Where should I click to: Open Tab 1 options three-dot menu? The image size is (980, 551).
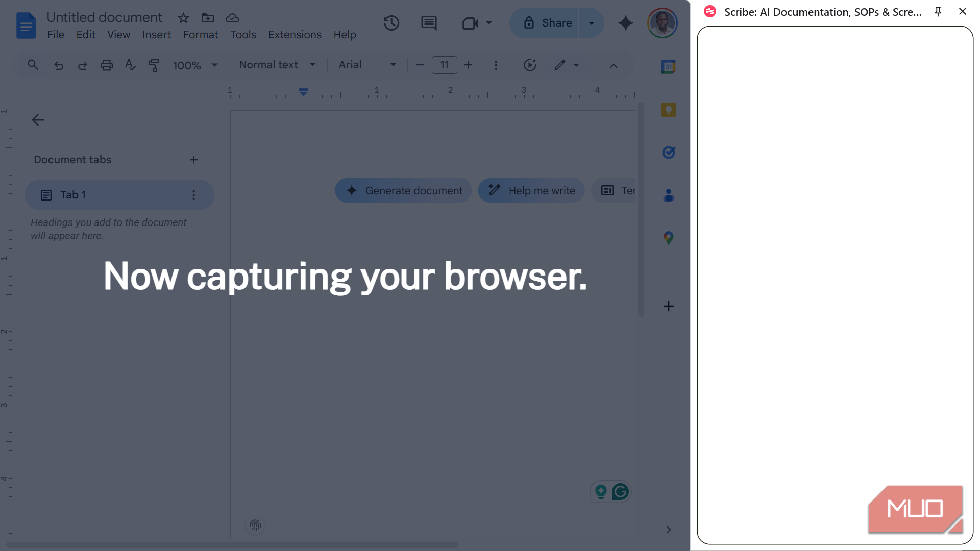(193, 195)
